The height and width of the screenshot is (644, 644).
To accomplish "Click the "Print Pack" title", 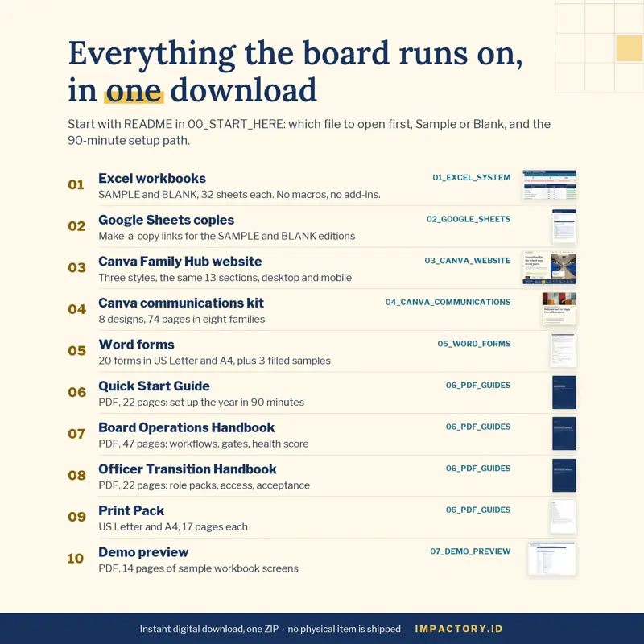I will click(x=131, y=510).
